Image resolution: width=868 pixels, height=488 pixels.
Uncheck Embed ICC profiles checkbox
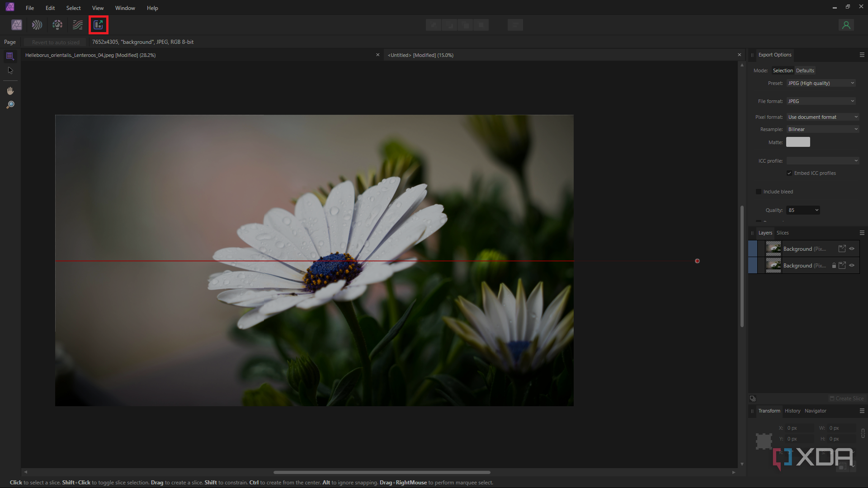789,173
